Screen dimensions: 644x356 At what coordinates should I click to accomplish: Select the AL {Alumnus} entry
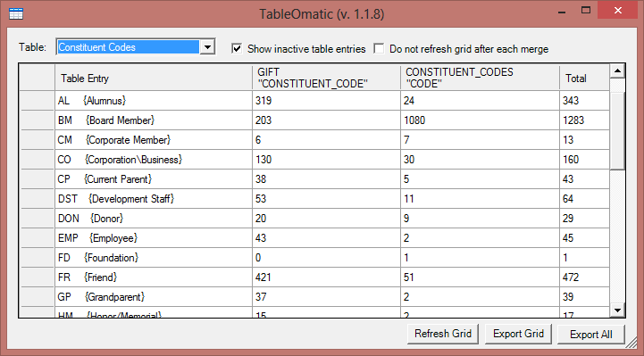[x=154, y=101]
